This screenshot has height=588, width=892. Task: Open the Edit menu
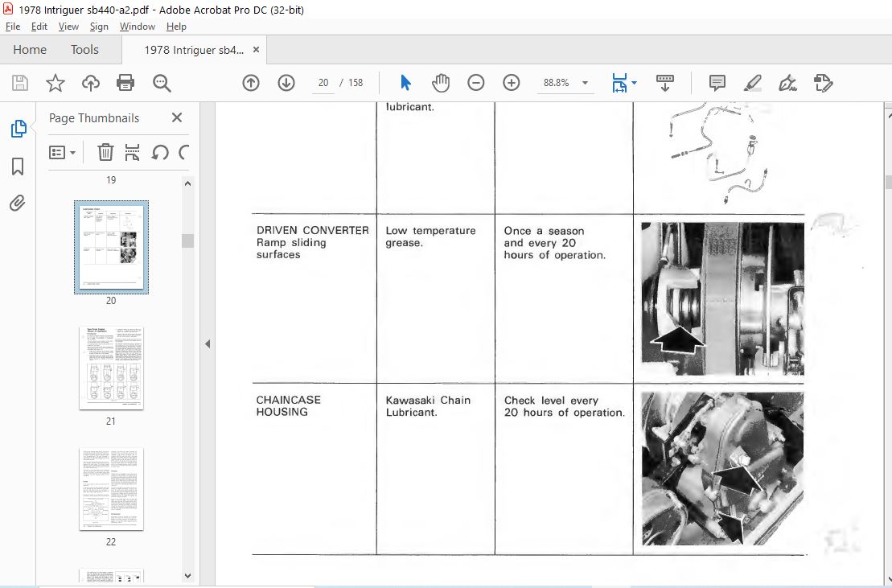click(x=39, y=27)
